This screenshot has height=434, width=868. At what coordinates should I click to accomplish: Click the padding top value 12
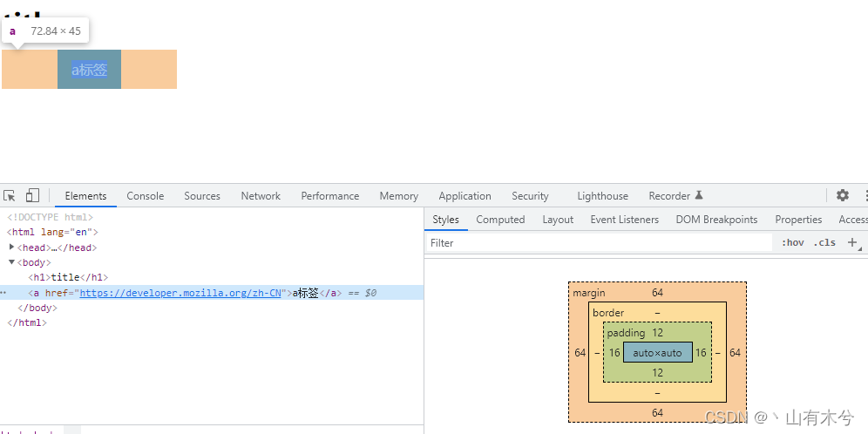pos(658,333)
